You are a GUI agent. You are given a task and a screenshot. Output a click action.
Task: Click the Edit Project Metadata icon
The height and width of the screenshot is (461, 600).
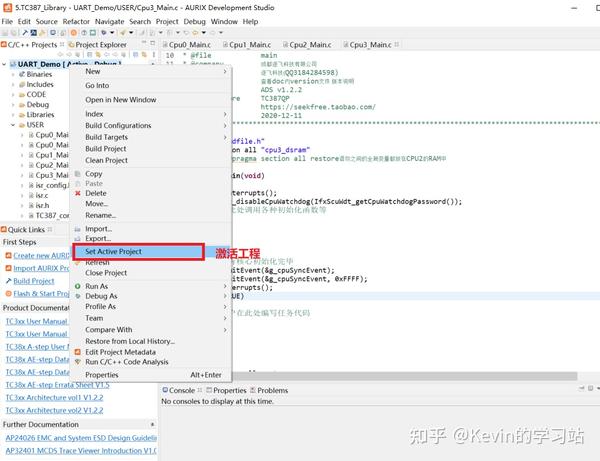(x=78, y=352)
